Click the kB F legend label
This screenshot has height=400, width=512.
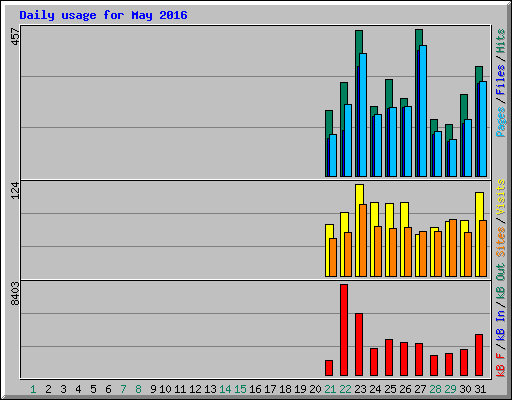point(501,364)
